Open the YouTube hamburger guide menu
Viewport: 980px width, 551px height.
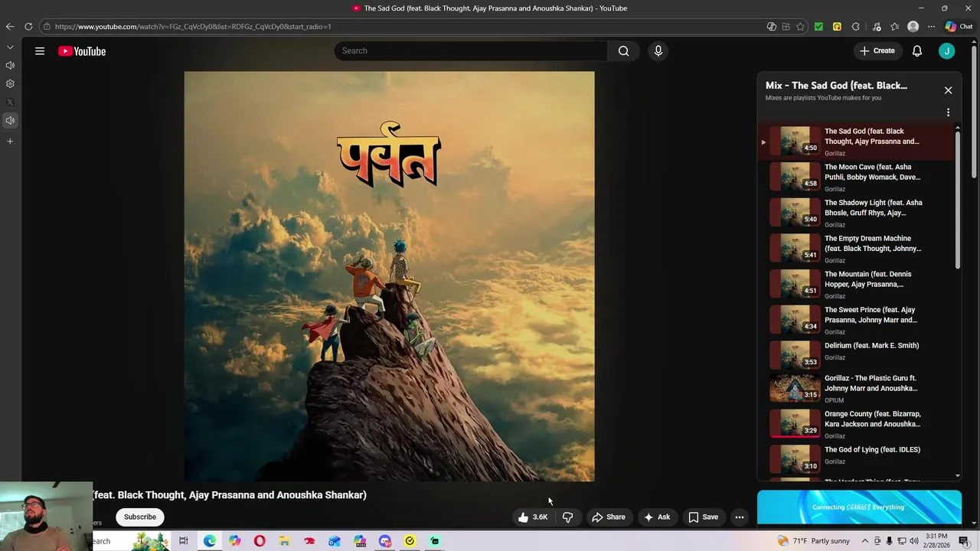click(40, 51)
